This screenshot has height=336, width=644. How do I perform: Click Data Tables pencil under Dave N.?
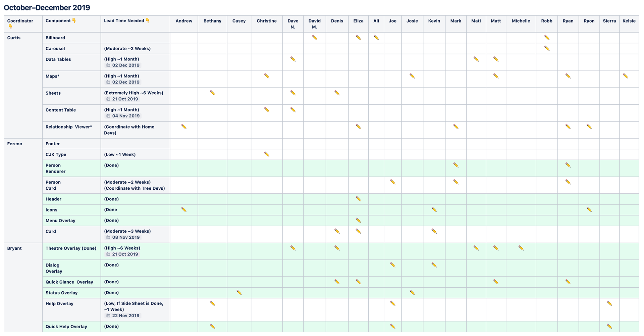click(x=293, y=59)
